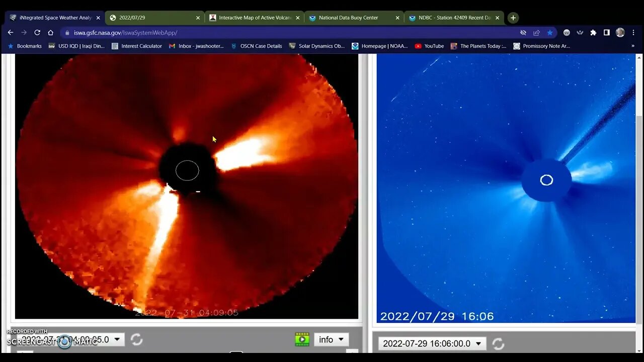Open the left cygnet timestamp dropdown
The width and height of the screenshot is (644, 362).
coord(71,339)
